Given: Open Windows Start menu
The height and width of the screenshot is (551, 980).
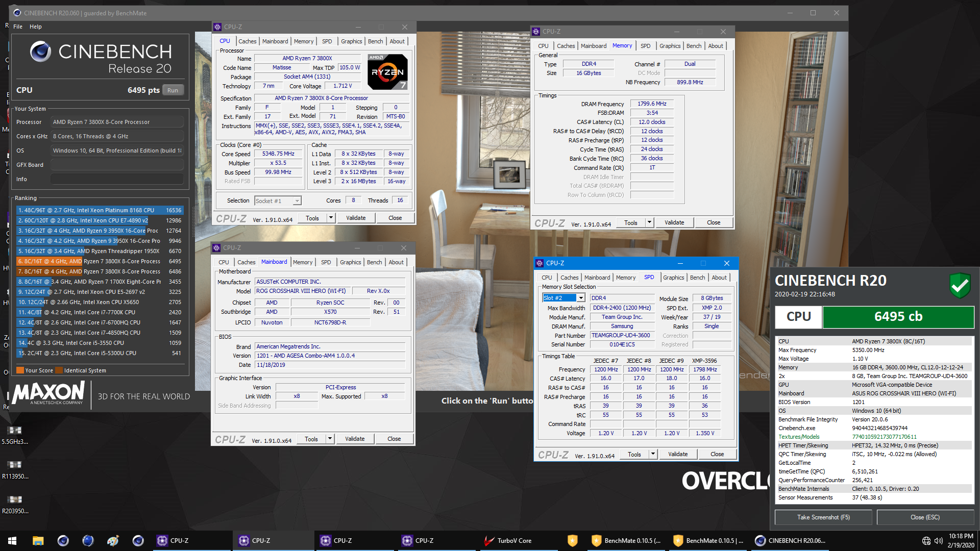Looking at the screenshot, I should [12, 541].
